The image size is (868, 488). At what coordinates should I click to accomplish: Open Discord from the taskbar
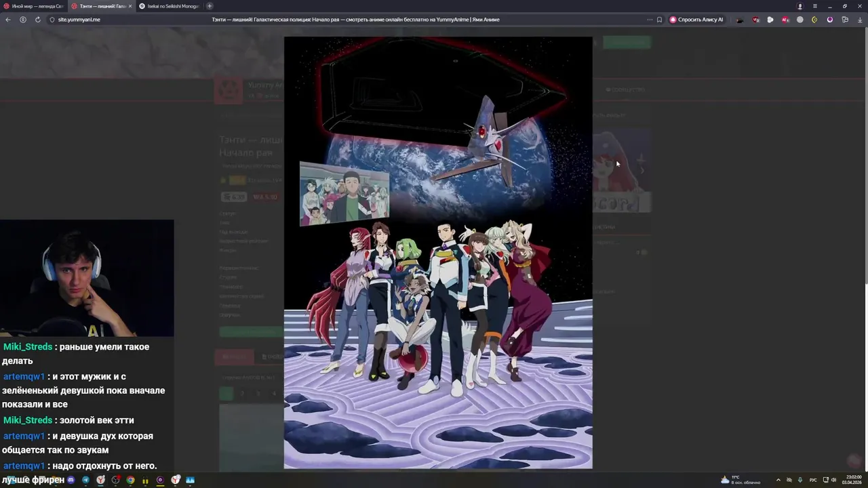point(71,480)
